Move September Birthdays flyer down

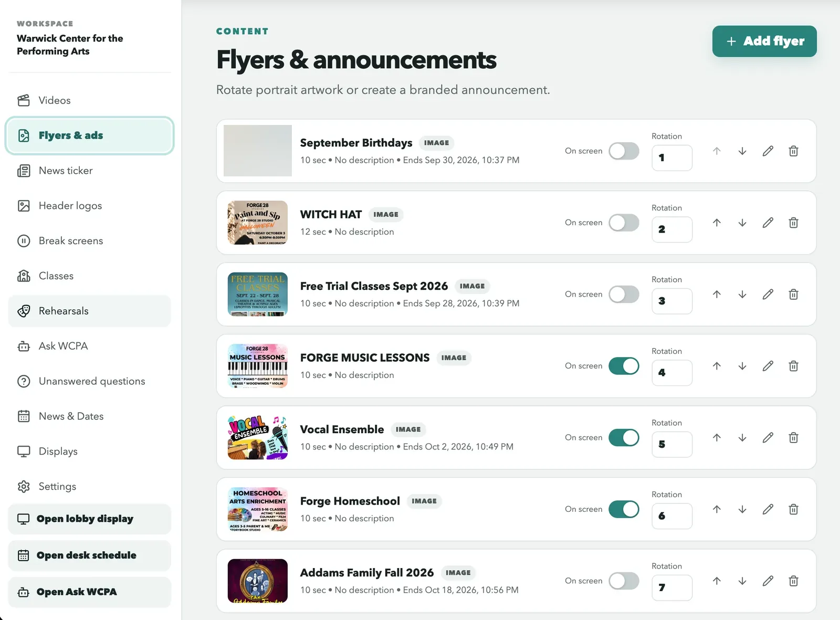point(742,151)
